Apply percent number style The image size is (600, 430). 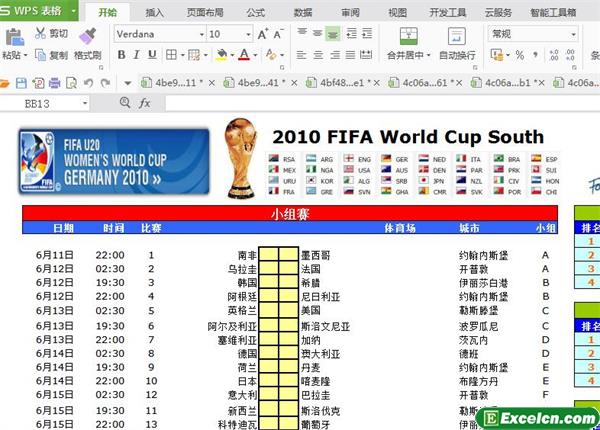point(519,55)
